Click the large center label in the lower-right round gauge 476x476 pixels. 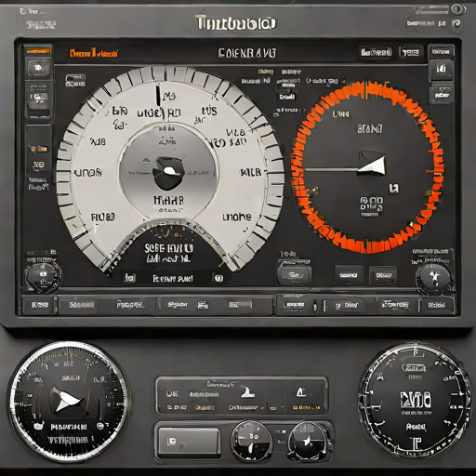tap(416, 399)
